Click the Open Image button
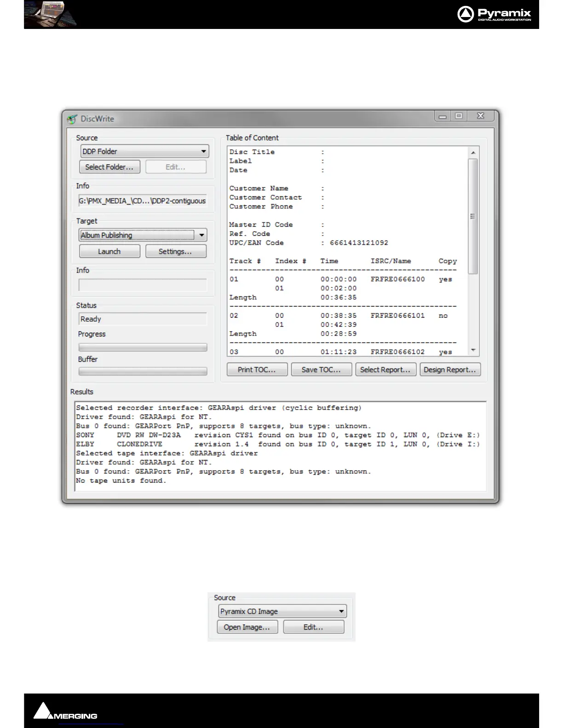 (x=247, y=627)
